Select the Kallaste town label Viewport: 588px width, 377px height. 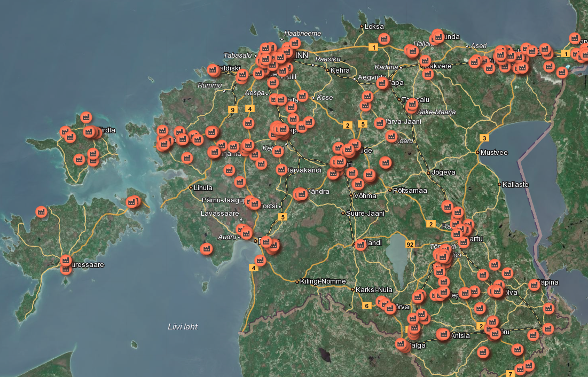tap(515, 185)
